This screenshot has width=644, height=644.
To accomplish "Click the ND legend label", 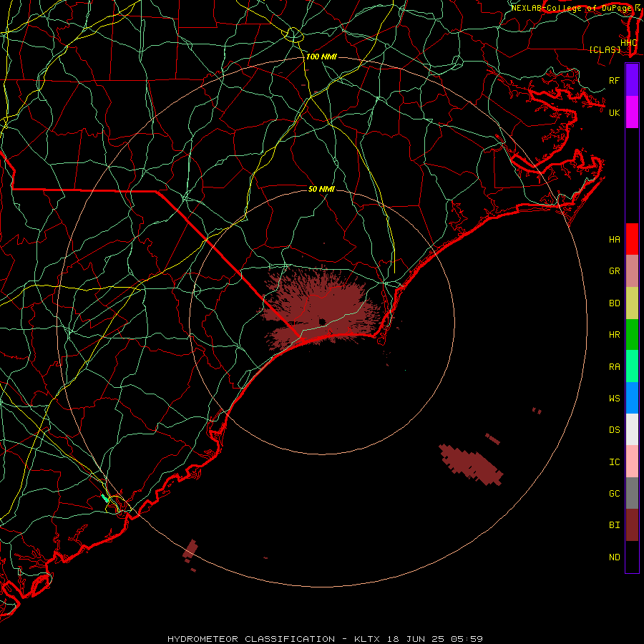I will (x=614, y=557).
